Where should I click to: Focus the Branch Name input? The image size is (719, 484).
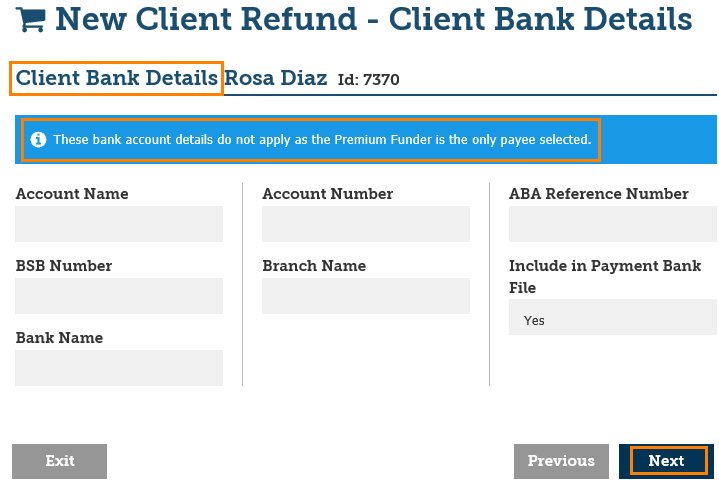tap(366, 296)
